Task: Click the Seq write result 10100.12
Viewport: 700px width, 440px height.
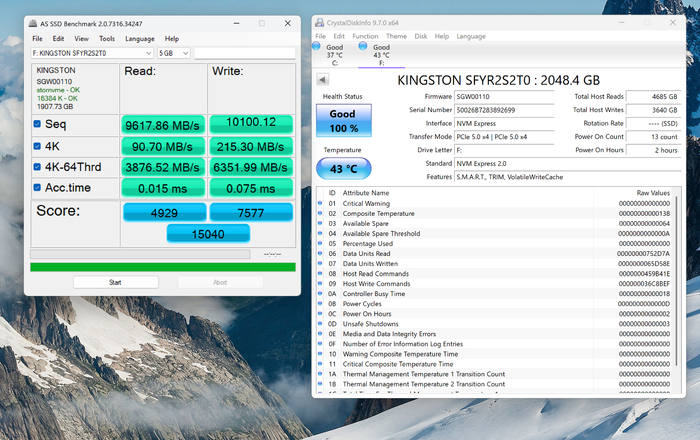Action: pyautogui.click(x=251, y=125)
